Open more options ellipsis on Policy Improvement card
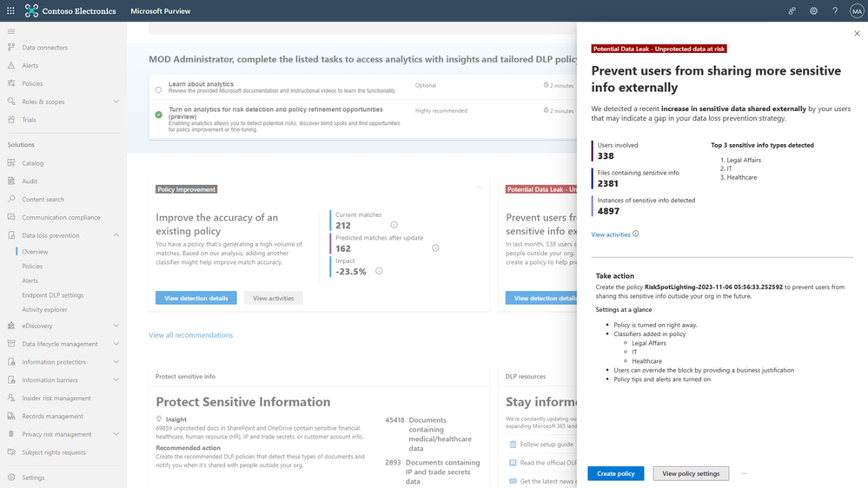 click(478, 188)
